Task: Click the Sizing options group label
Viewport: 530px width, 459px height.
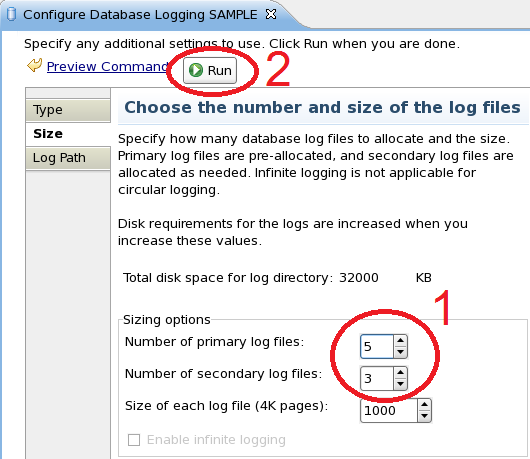Action: pos(167,320)
